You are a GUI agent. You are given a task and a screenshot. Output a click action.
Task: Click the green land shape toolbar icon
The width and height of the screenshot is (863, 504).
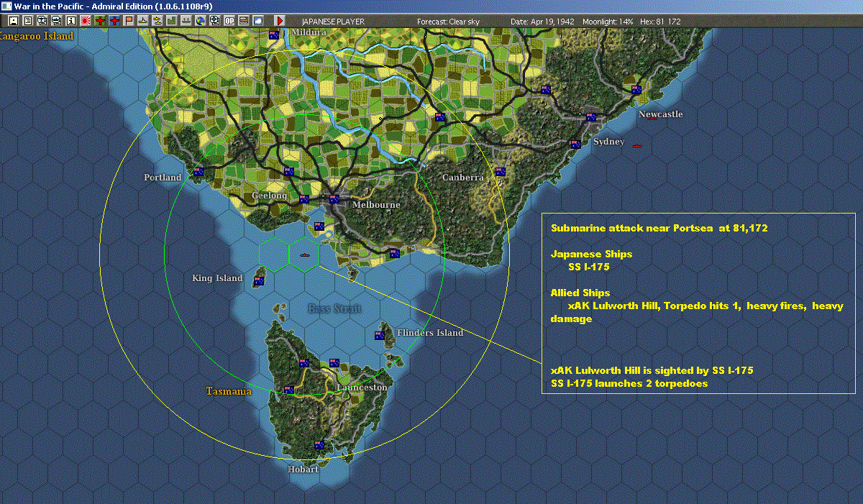(x=172, y=21)
